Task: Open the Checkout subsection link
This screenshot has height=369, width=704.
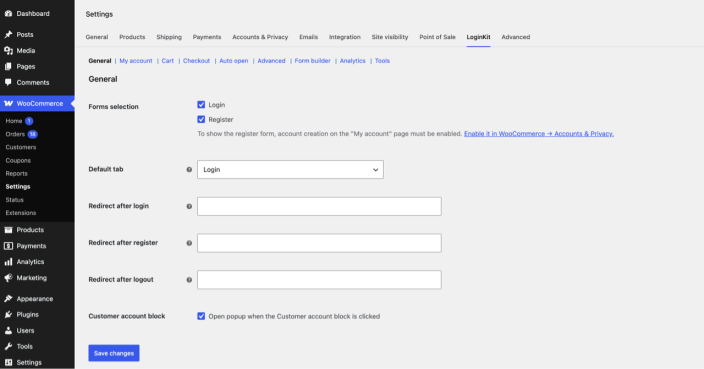Action: 196,61
